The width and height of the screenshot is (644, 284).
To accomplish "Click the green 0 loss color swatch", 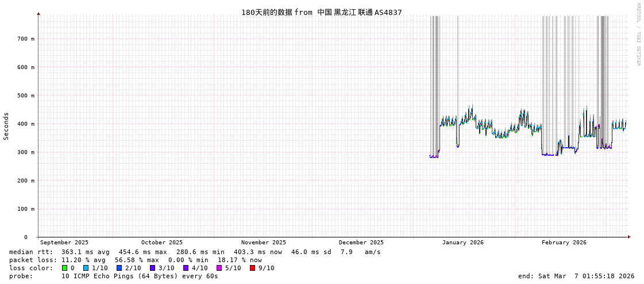I will point(65,268).
